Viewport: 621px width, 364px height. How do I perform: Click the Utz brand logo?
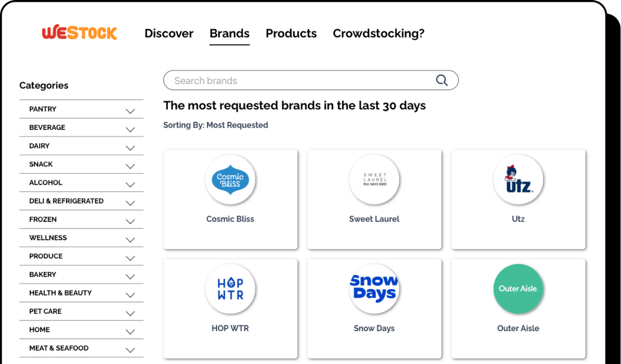point(518,180)
